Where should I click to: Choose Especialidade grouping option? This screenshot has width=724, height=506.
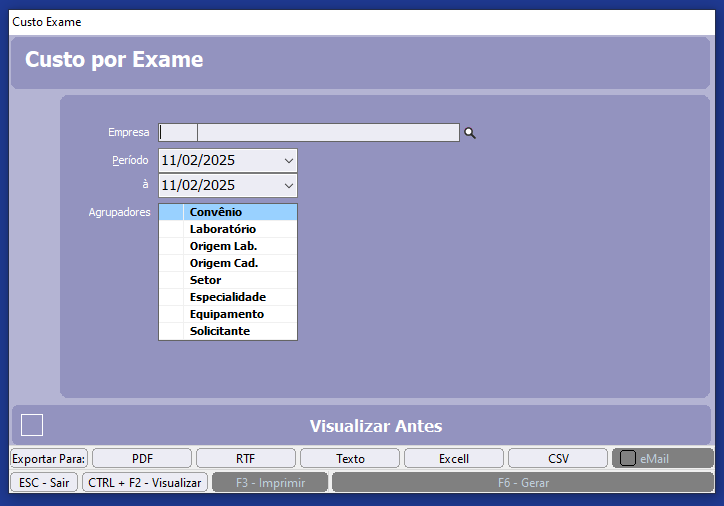coord(227,297)
